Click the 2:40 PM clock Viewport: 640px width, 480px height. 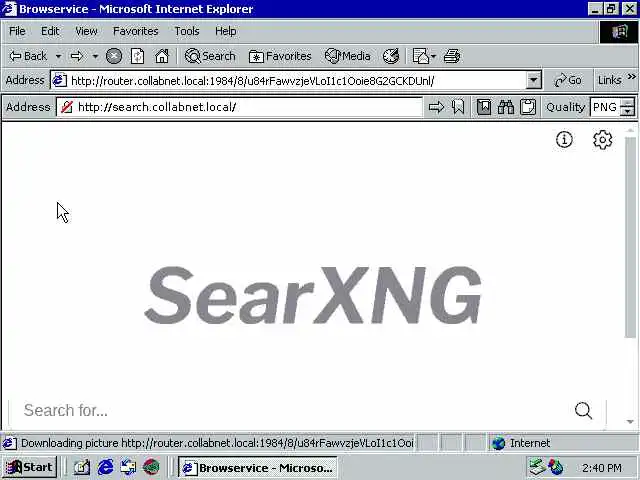click(x=602, y=467)
